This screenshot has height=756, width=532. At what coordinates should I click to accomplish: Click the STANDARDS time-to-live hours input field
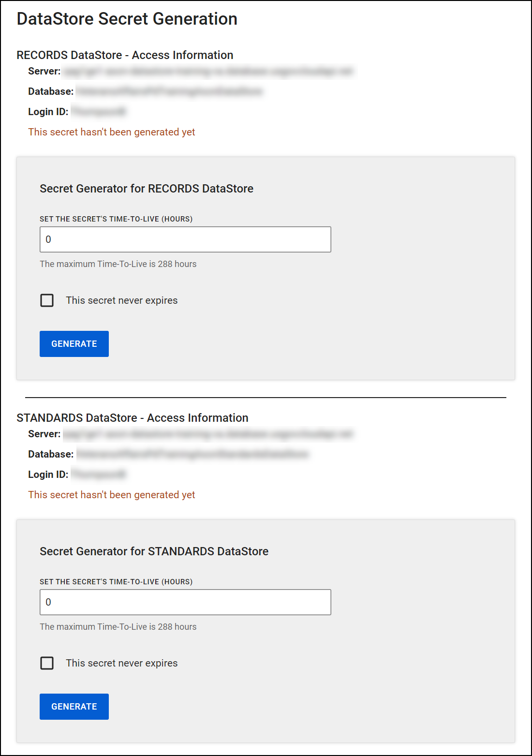click(185, 602)
